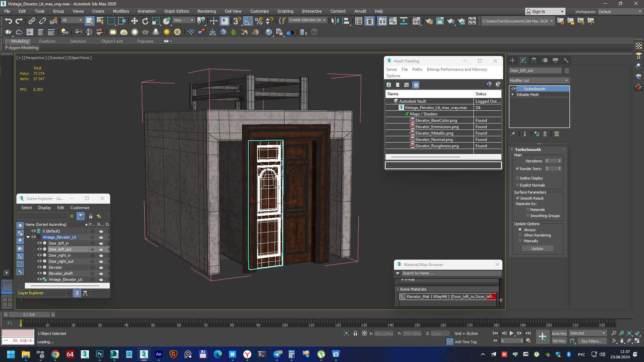
Task: Open the Create panel plus tab
Action: tap(512, 60)
